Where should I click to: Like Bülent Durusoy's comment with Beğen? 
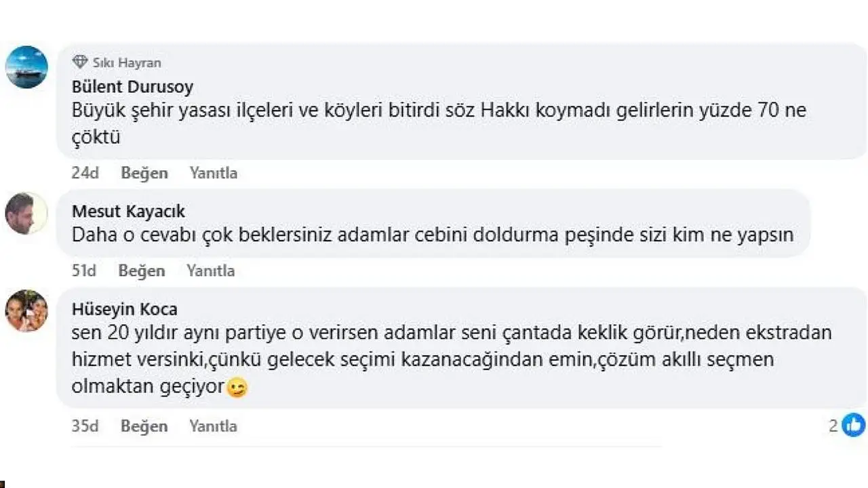[144, 173]
